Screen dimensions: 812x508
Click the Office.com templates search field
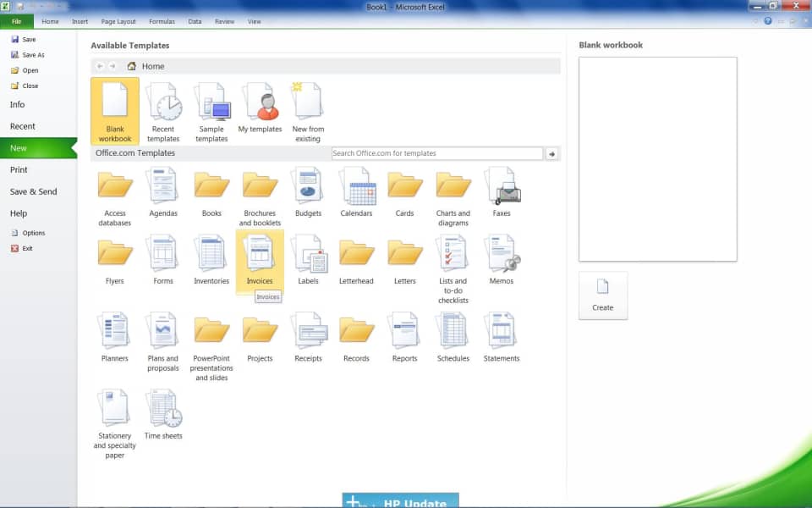[436, 153]
